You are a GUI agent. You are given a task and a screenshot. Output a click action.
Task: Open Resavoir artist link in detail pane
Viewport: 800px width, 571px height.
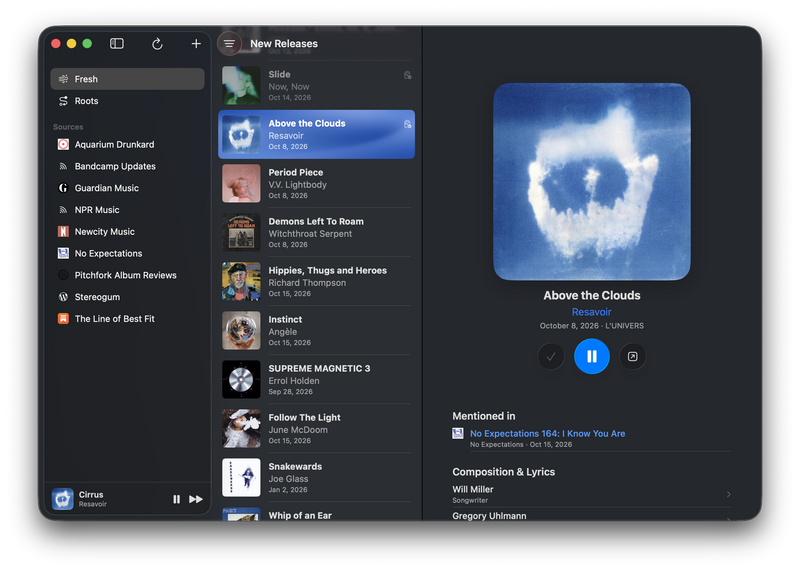(592, 312)
